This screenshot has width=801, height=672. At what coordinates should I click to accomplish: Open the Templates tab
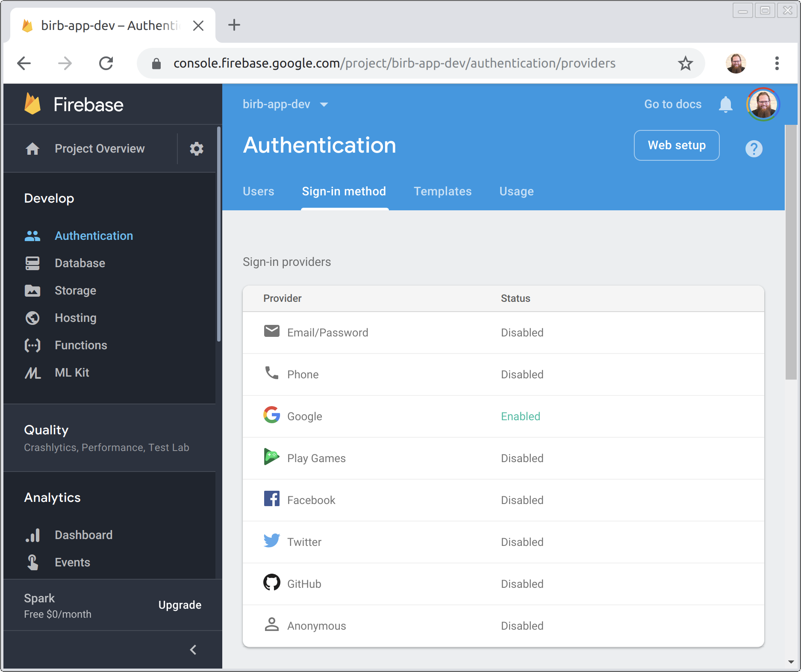[442, 191]
